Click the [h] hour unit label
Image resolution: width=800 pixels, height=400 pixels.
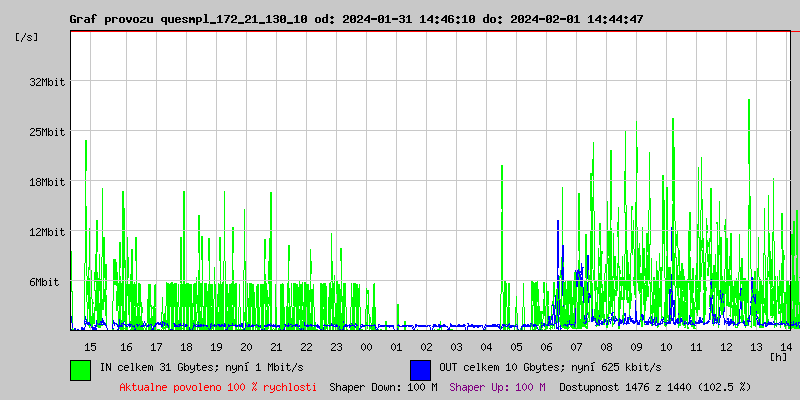pyautogui.click(x=778, y=356)
